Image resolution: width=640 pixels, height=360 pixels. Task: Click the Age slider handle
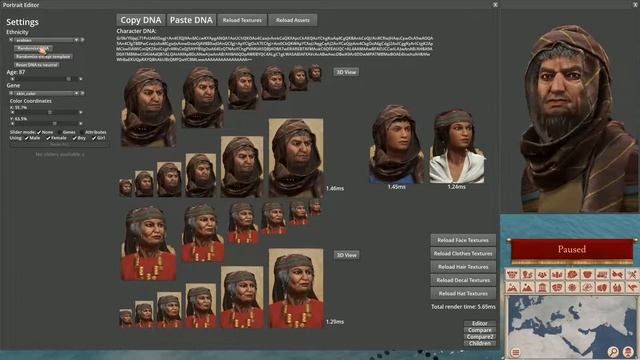[x=69, y=79]
